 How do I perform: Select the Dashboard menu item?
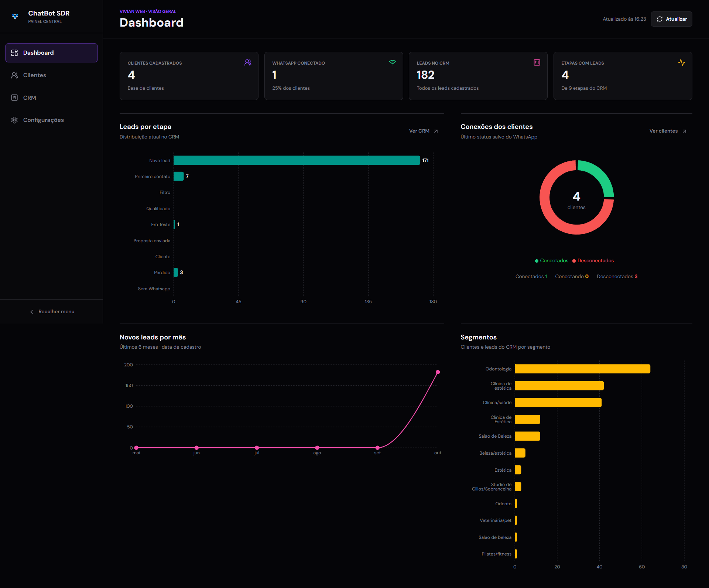point(51,53)
